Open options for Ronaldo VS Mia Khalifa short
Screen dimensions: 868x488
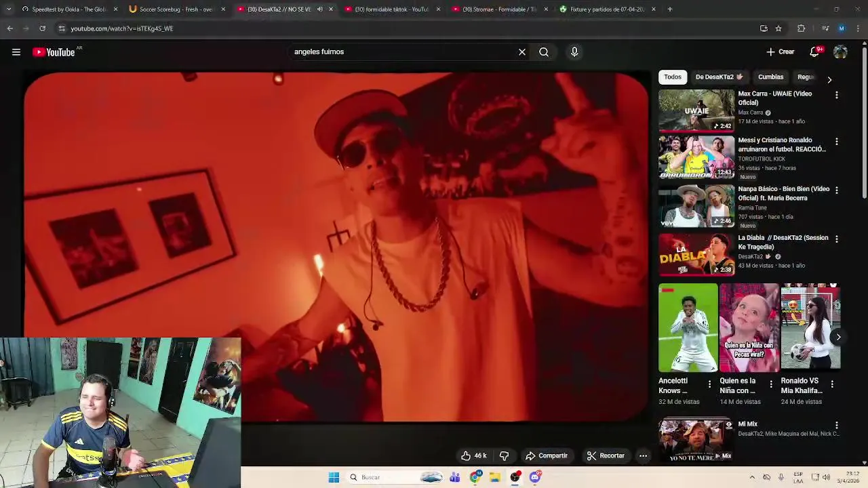click(832, 384)
